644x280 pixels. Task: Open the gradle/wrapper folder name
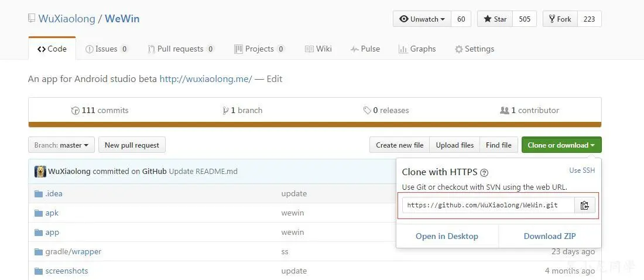73,252
